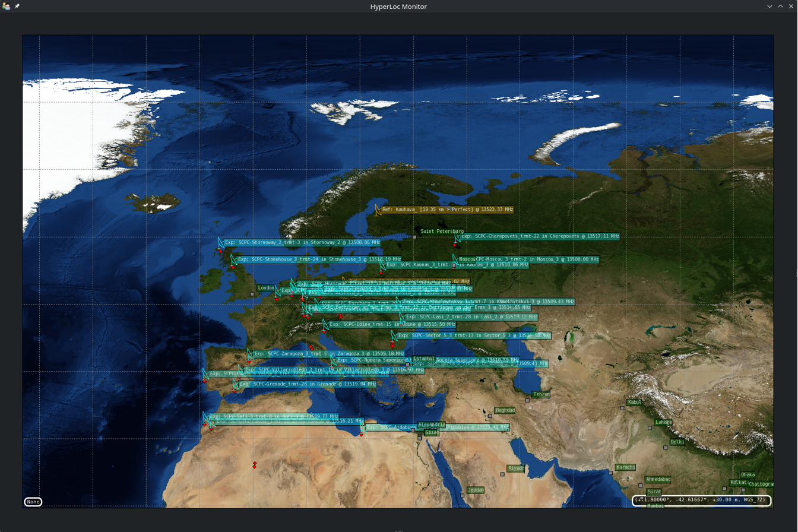Click the Istanbul city label

(x=424, y=359)
